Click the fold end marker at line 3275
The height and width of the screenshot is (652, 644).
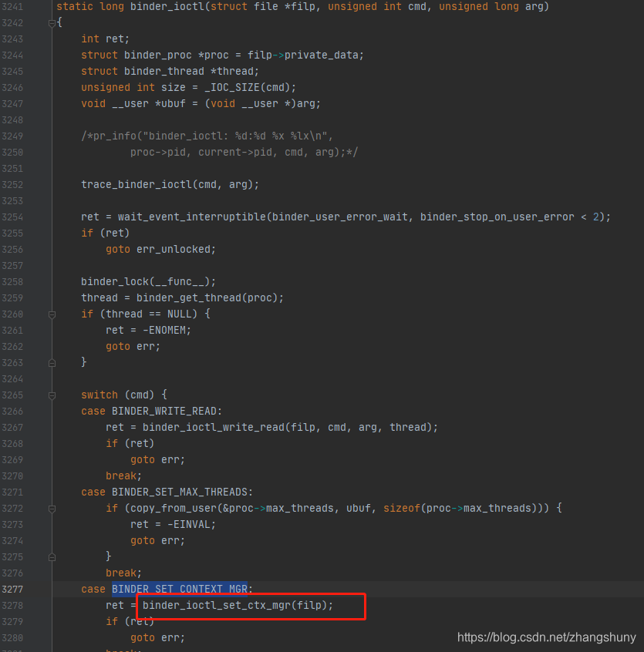pos(52,558)
